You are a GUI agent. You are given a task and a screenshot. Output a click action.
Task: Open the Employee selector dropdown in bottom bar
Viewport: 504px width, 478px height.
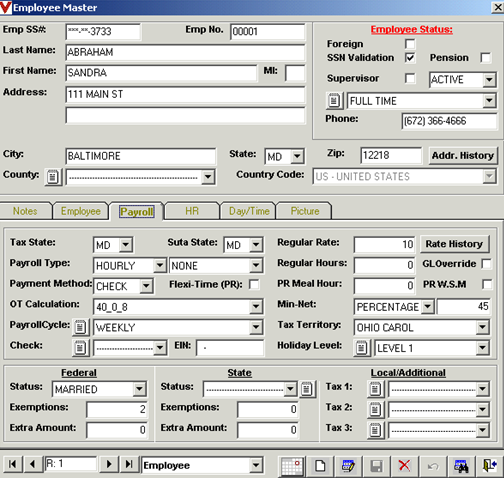click(x=256, y=465)
